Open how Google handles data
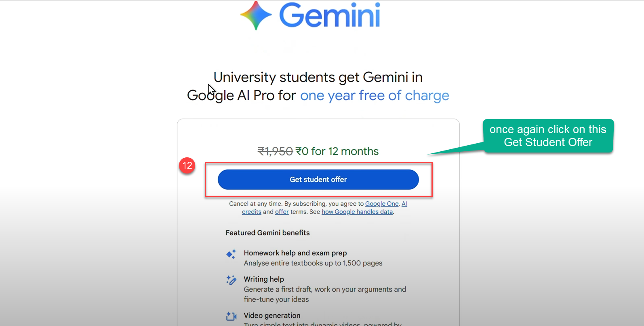The height and width of the screenshot is (326, 644). click(357, 211)
